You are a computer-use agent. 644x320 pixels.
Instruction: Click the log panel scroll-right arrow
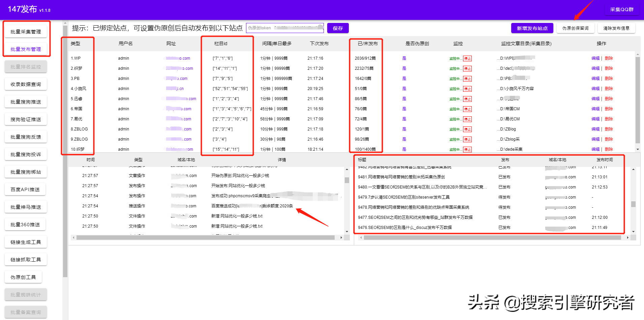341,238
